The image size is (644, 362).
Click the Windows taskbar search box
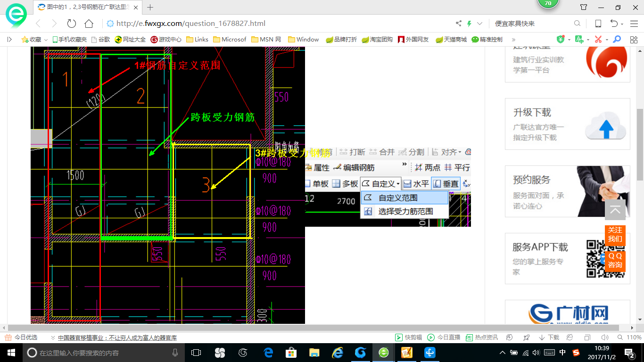(103, 353)
